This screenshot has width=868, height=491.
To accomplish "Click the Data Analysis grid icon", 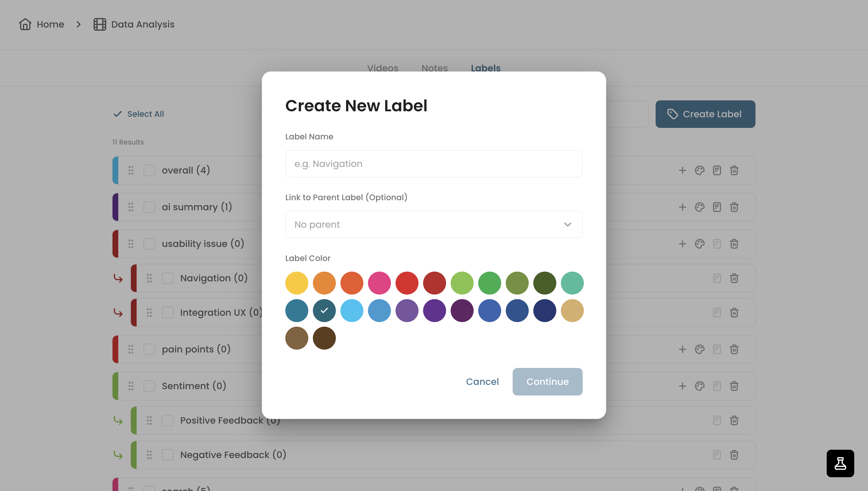I will tap(100, 24).
